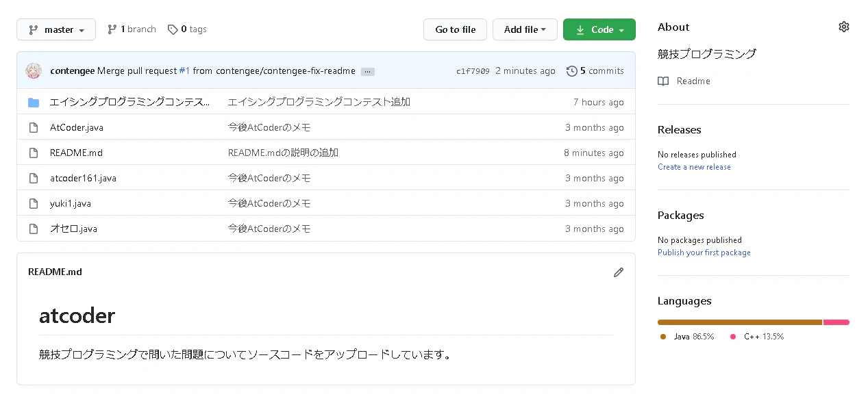The width and height of the screenshot is (868, 401).
Task: Open the master branch dropdown
Action: (57, 29)
